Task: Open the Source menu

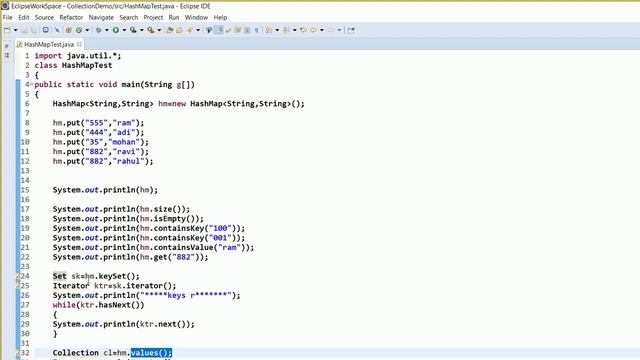Action: pos(44,18)
